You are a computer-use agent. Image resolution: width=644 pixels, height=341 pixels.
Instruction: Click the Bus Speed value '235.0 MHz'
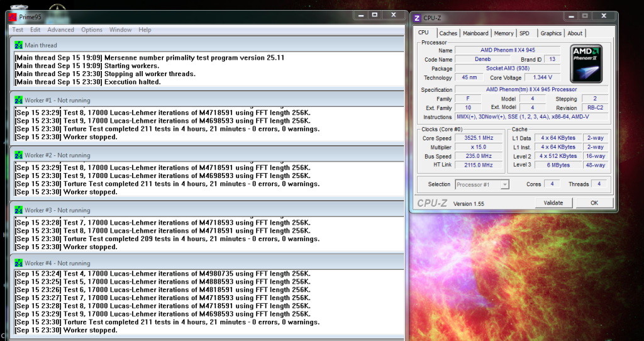click(x=479, y=156)
